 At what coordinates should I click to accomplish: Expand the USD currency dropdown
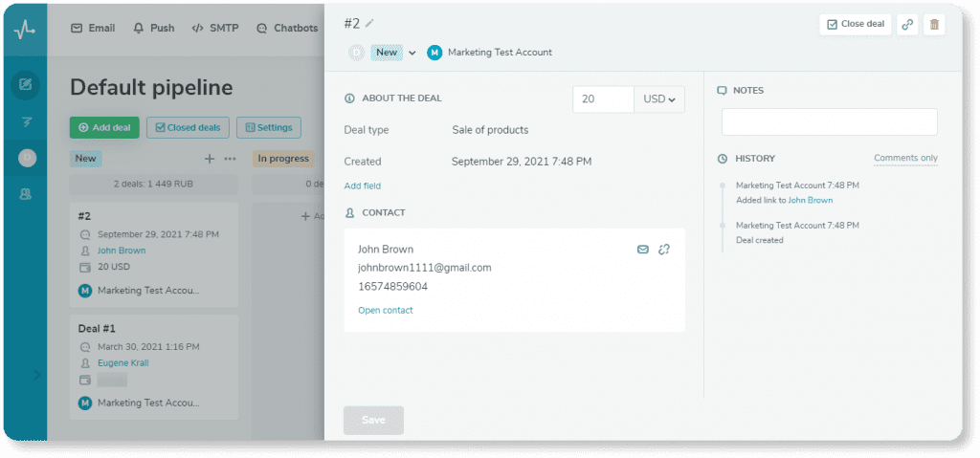[658, 99]
